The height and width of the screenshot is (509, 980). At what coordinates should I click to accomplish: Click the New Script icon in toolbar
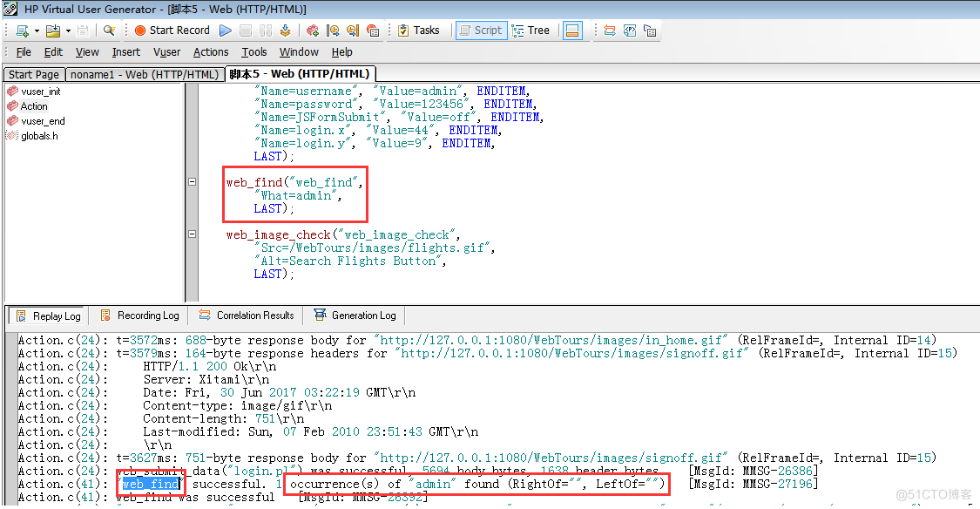pyautogui.click(x=22, y=30)
